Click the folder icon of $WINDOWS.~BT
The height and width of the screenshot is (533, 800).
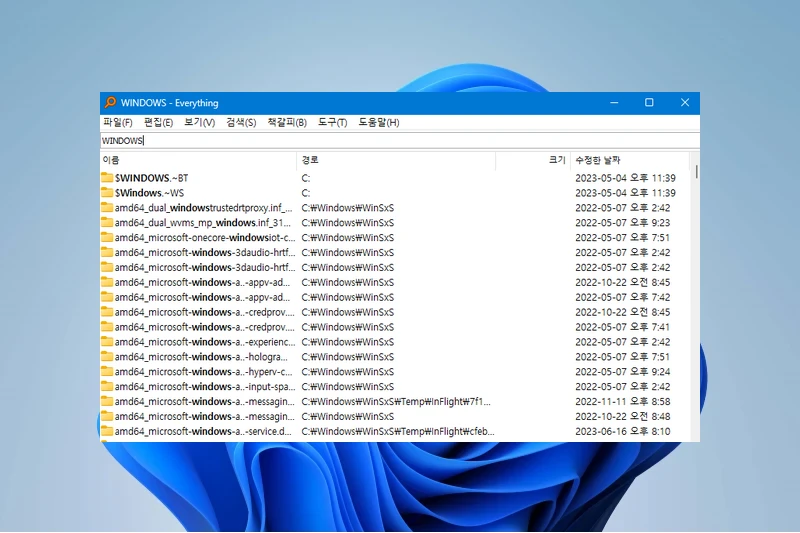point(107,177)
